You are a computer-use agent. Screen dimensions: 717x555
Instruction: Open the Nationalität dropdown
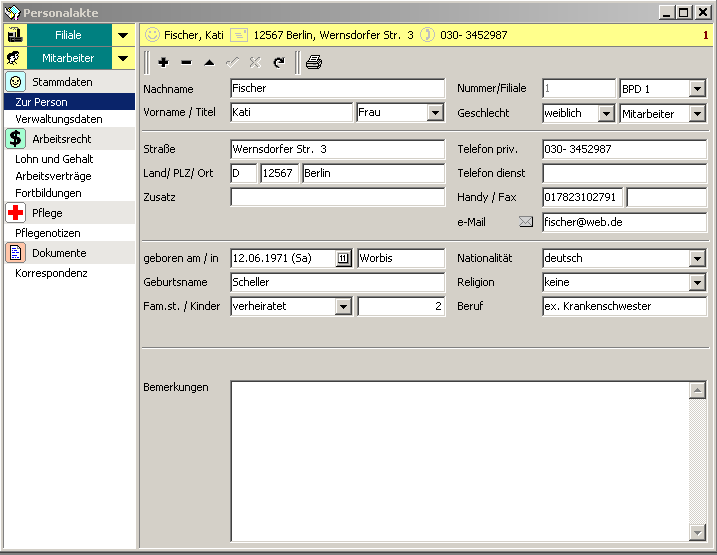coord(697,258)
